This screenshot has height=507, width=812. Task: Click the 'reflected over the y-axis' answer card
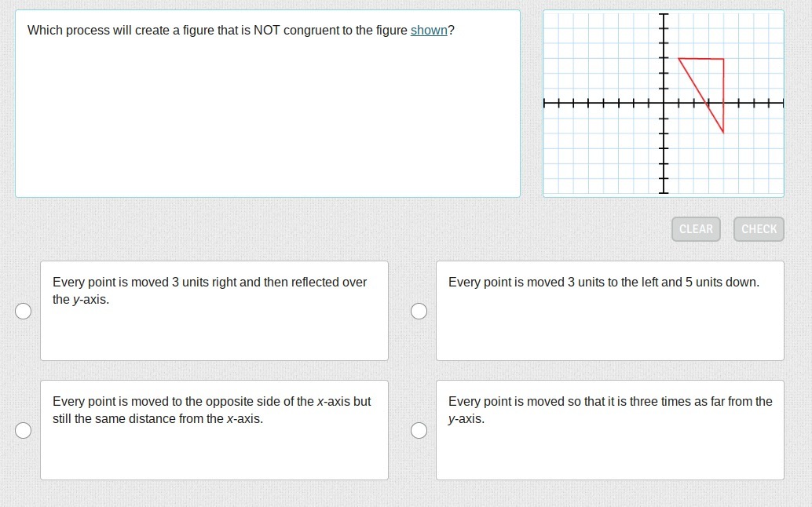tap(214, 311)
